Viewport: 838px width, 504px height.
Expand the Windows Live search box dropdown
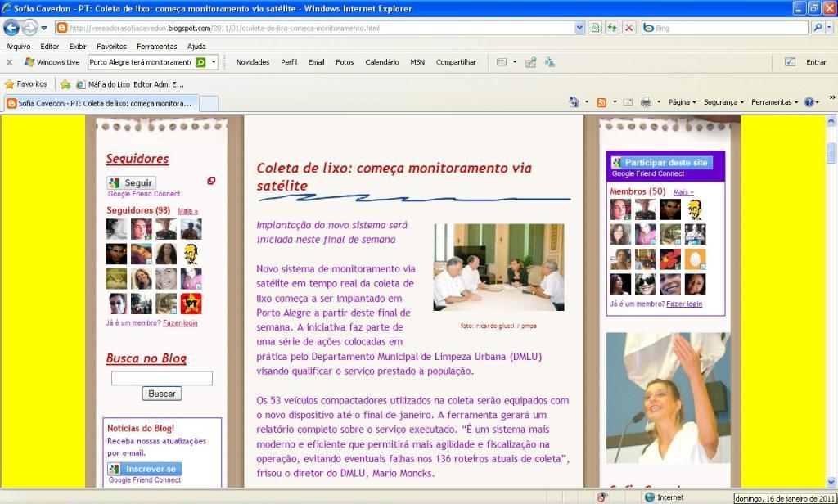(x=214, y=62)
